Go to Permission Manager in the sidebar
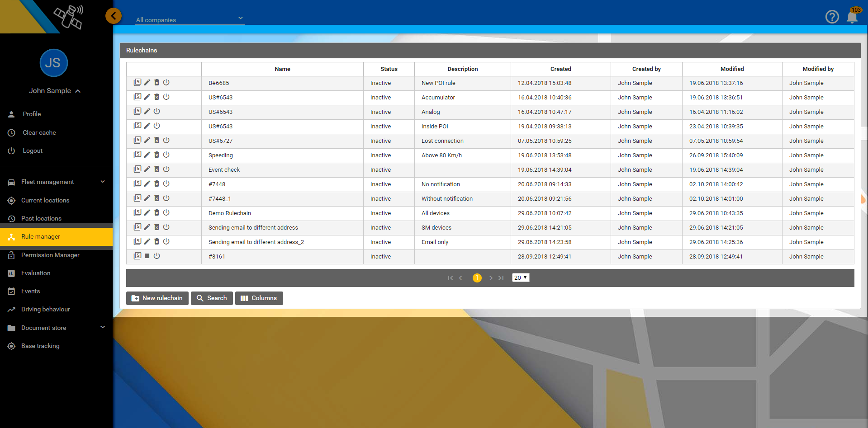The image size is (868, 428). coord(50,255)
